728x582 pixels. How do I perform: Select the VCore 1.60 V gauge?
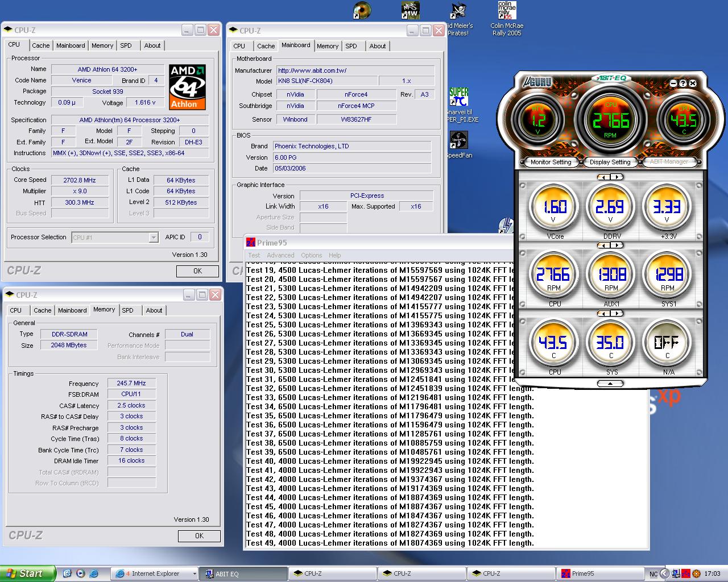[555, 207]
